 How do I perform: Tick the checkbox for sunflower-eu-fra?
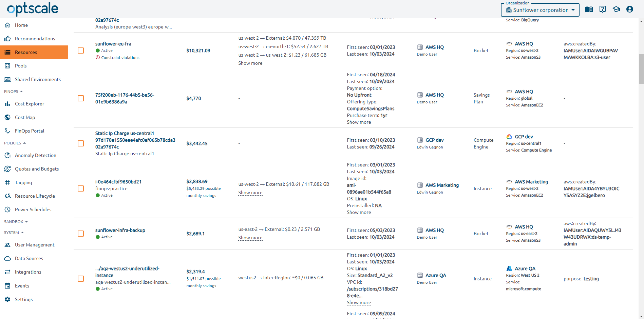(81, 51)
